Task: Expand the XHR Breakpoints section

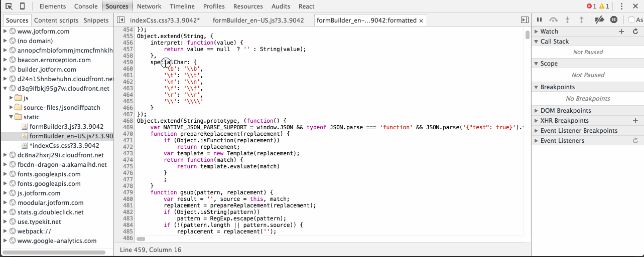Action: [x=536, y=121]
